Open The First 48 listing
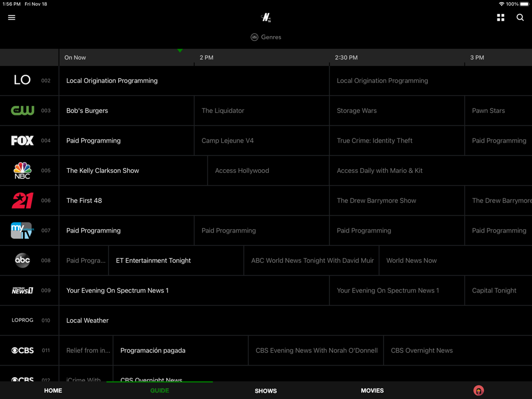 (x=194, y=201)
